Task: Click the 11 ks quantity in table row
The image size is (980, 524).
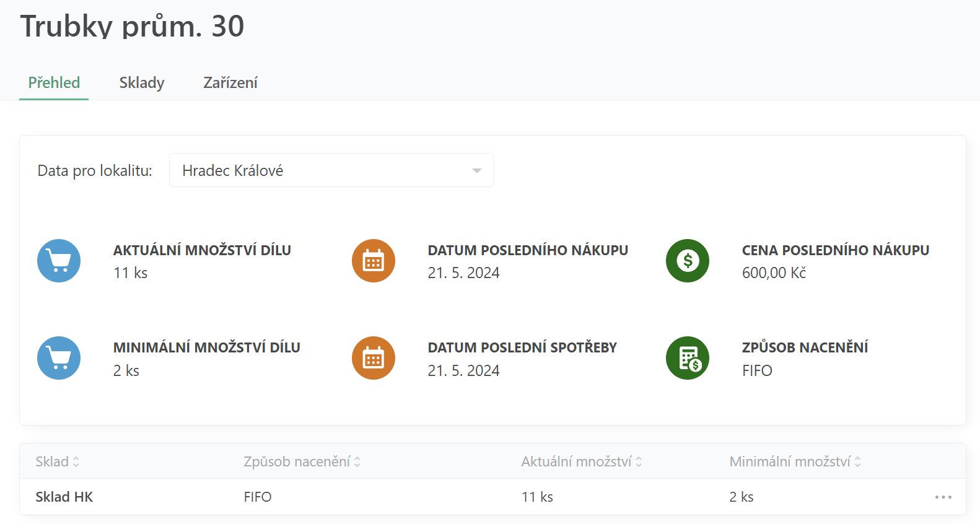Action: coord(537,497)
